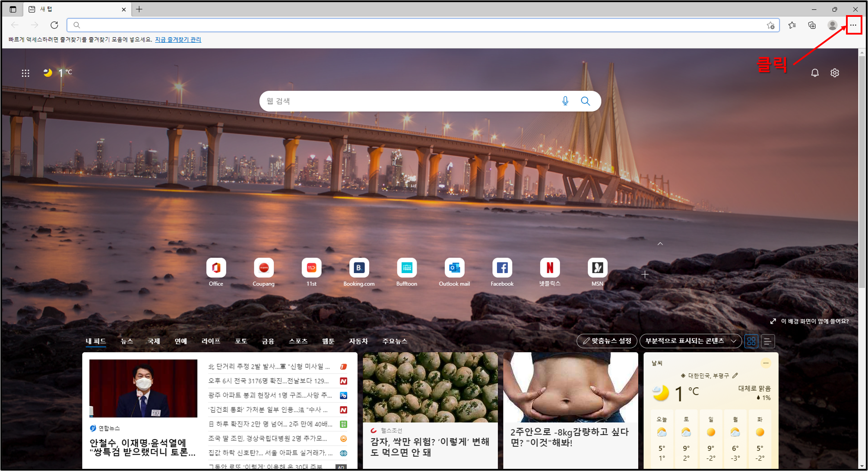Open the Netflix quick link tile
868x471 pixels.
click(x=549, y=268)
